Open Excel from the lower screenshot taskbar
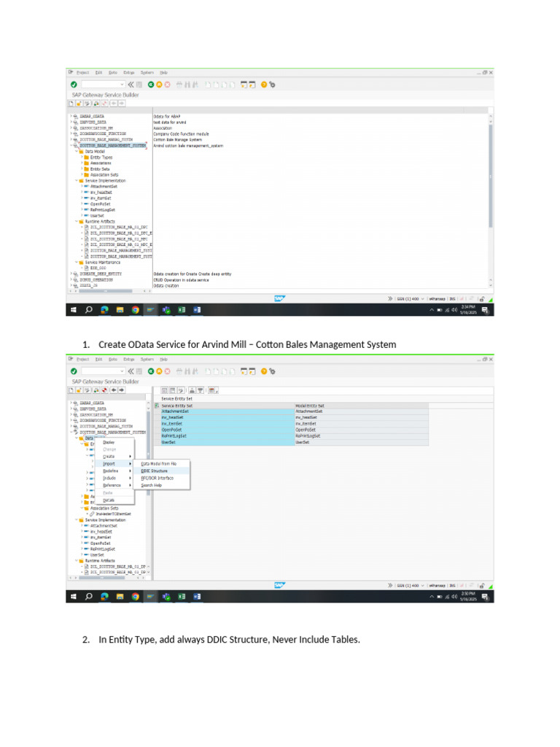The image size is (560, 747). (182, 597)
